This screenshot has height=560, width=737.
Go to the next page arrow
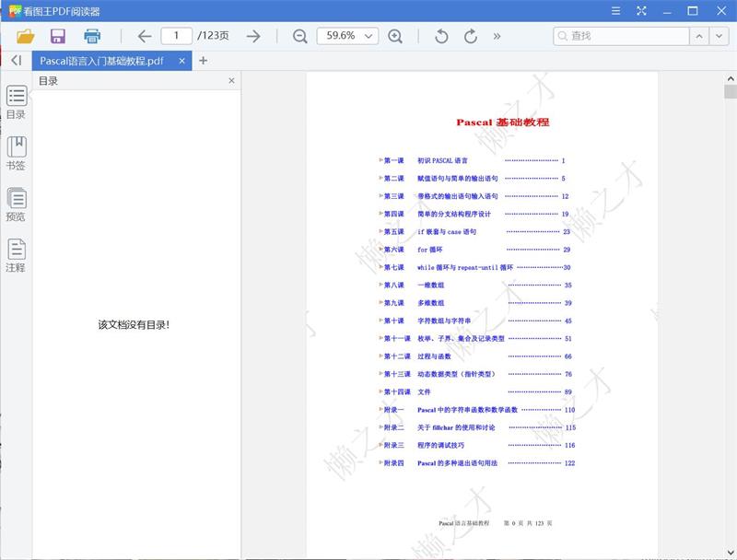point(253,36)
